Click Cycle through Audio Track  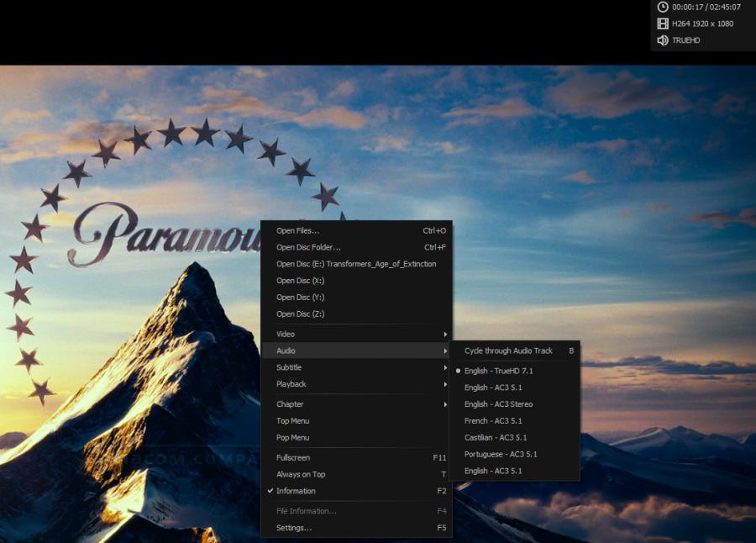coord(508,351)
